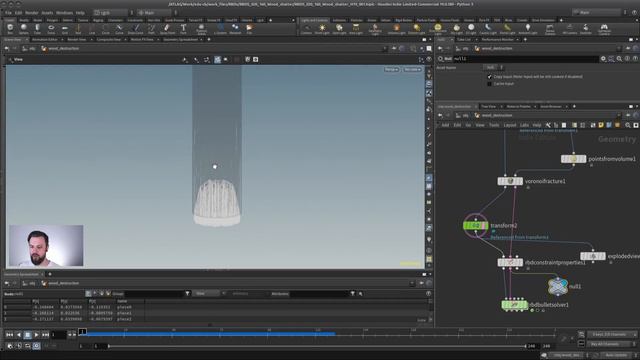The image size is (640, 360).
Task: Click the current frame number field
Action: (x=58, y=335)
